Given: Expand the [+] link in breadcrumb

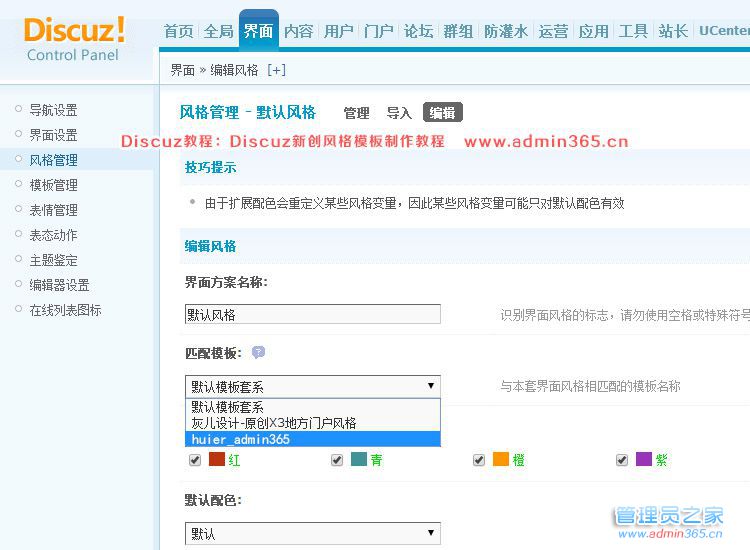Looking at the screenshot, I should (x=276, y=70).
